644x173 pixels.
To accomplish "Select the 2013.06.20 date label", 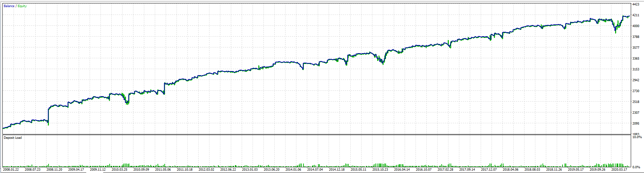I will [x=272, y=170].
